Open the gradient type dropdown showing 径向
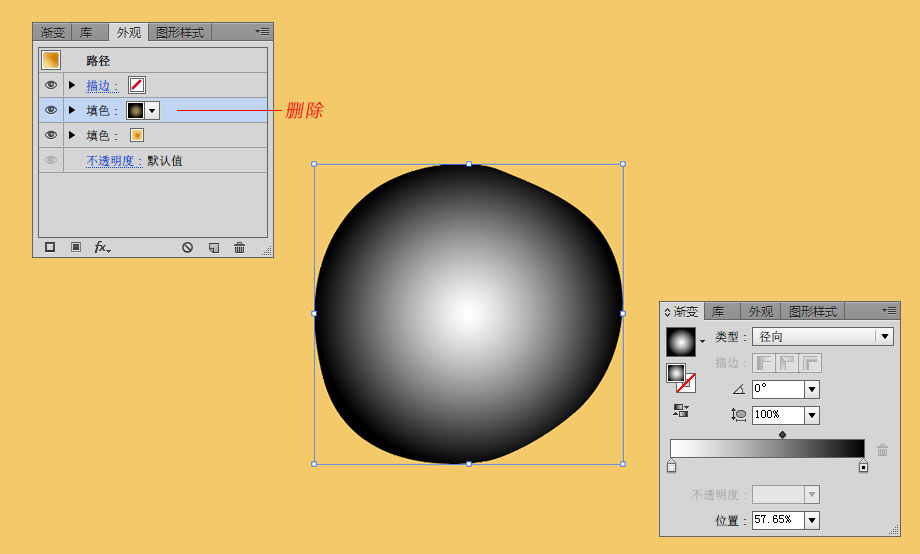The image size is (920, 554). click(823, 337)
